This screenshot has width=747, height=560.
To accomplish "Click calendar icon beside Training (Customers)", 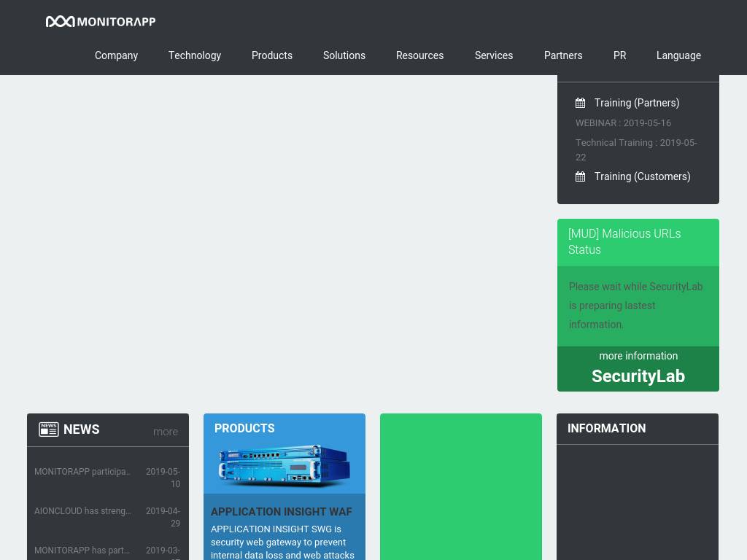I will point(581,176).
